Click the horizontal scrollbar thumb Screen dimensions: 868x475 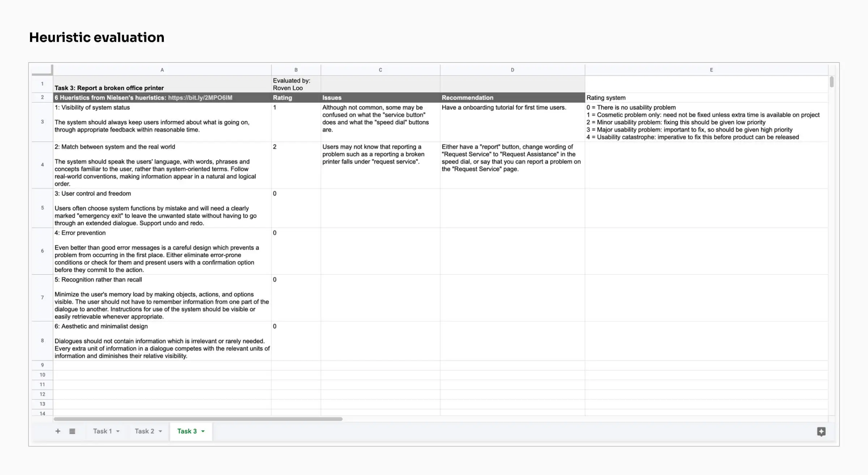(x=198, y=419)
